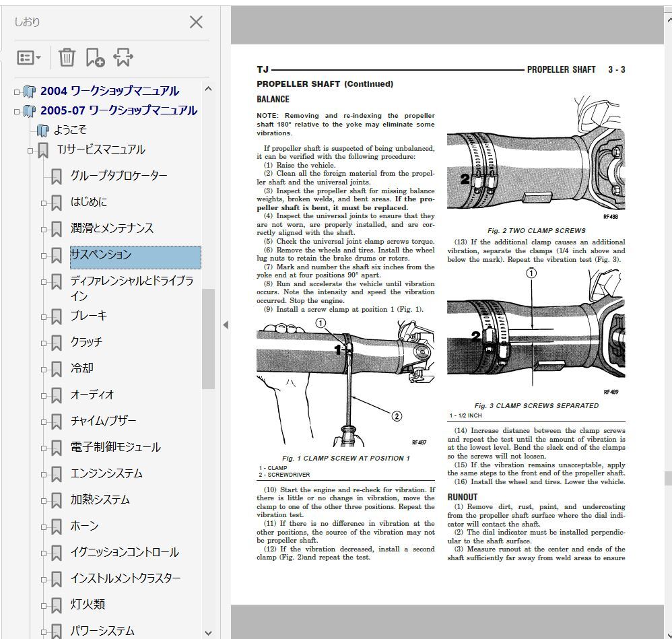Open the 加熱システム bookmark
Screen dimensions: 672x639
100,500
